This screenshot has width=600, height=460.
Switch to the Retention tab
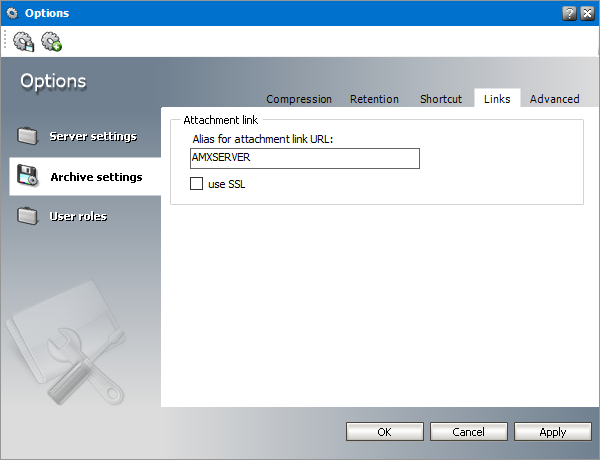(374, 99)
